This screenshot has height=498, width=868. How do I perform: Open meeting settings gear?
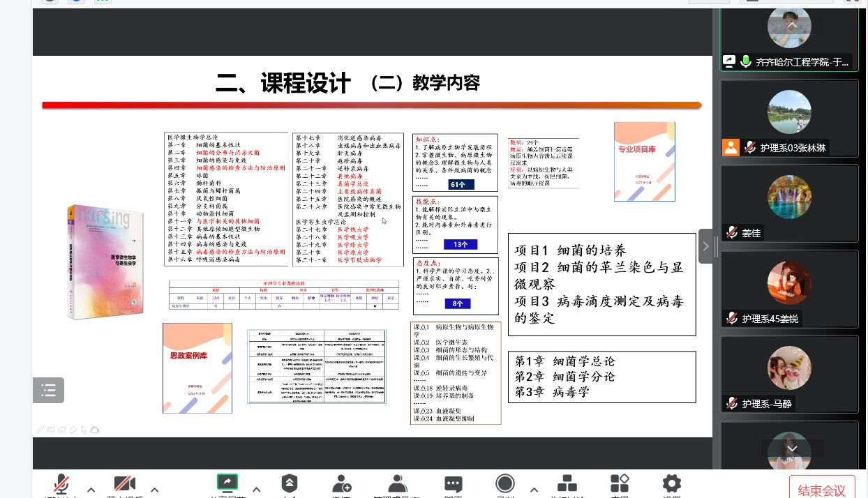point(671,484)
